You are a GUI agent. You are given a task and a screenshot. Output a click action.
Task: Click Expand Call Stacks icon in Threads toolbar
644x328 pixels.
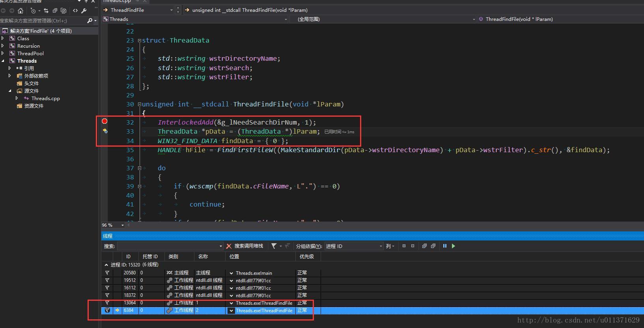[404, 246]
